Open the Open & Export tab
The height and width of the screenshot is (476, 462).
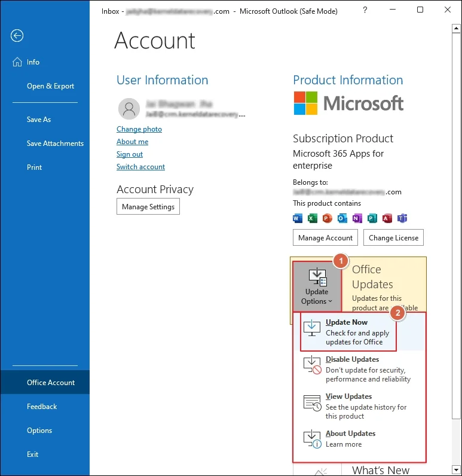click(x=45, y=86)
